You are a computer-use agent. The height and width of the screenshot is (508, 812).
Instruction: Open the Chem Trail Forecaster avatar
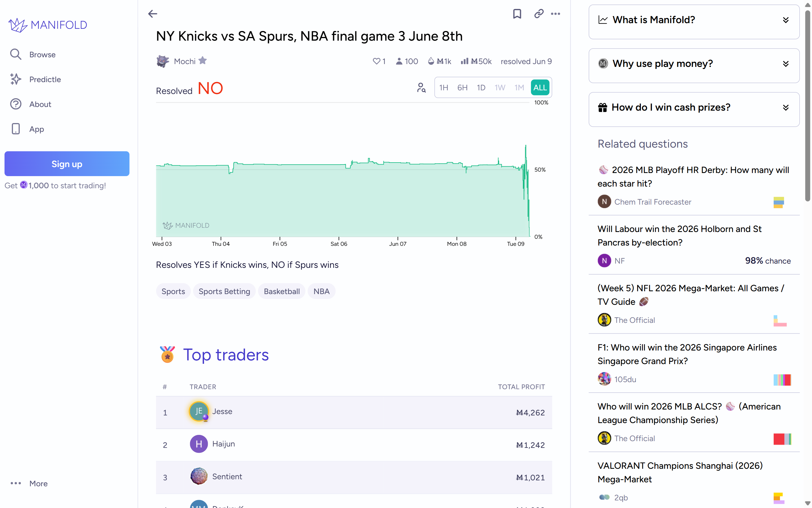pyautogui.click(x=604, y=202)
